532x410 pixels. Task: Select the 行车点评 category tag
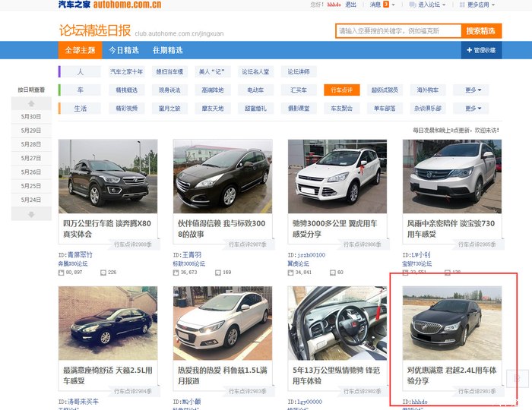click(x=340, y=90)
